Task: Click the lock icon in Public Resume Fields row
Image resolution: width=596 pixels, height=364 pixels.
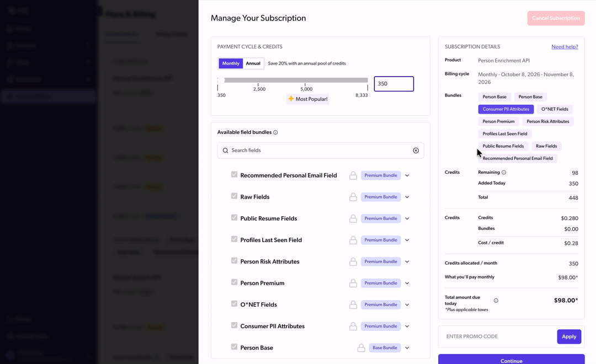Action: [353, 218]
